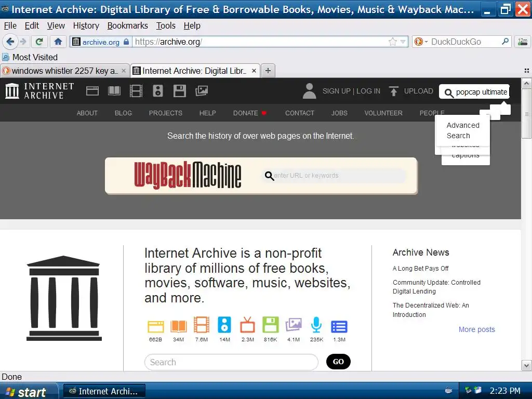Click the BLOG navigation link

(x=123, y=113)
